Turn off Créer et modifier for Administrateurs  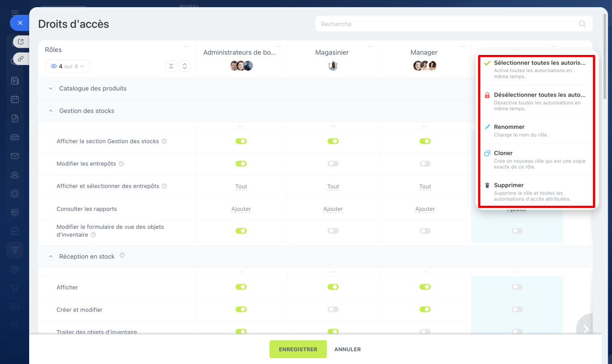(241, 310)
